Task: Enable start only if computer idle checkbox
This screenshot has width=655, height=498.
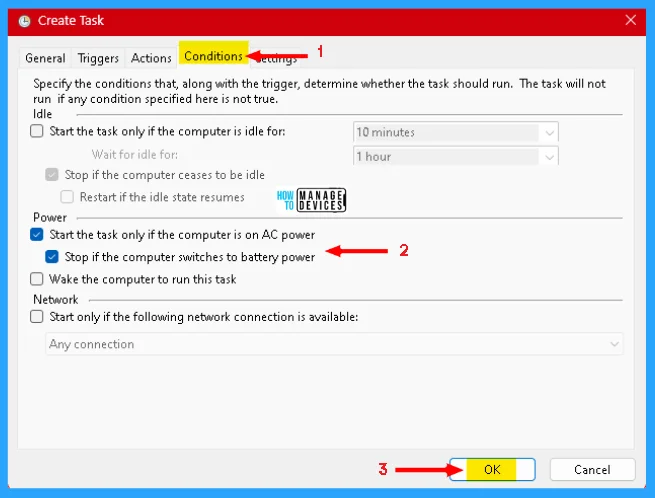Action: (x=37, y=131)
